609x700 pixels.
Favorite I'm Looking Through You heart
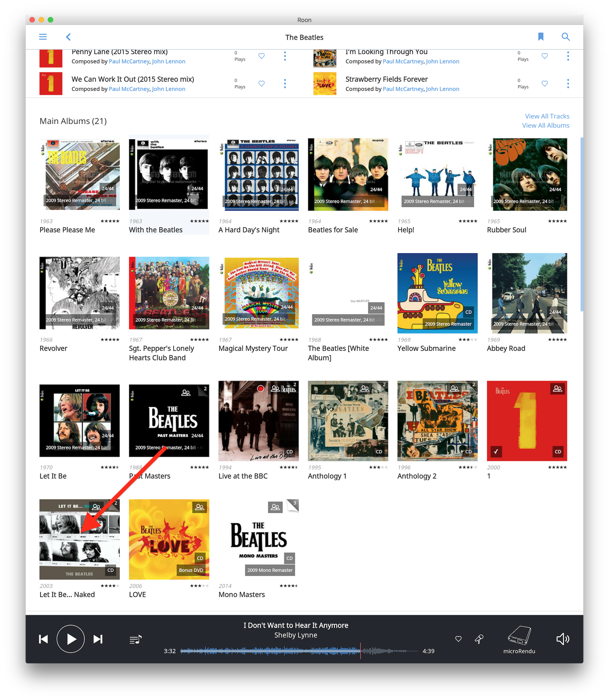pyautogui.click(x=544, y=56)
